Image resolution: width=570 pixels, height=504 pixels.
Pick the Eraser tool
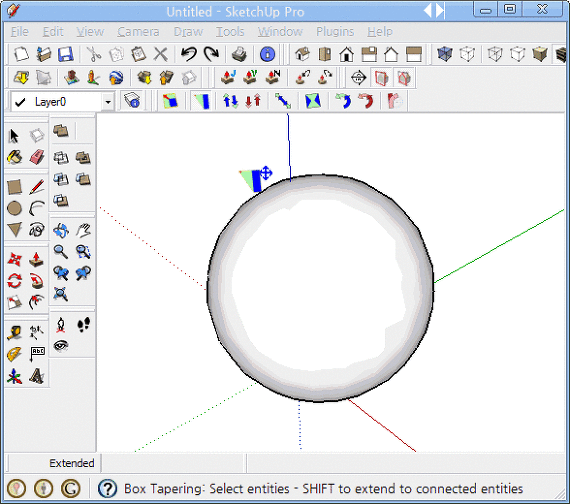[37, 157]
